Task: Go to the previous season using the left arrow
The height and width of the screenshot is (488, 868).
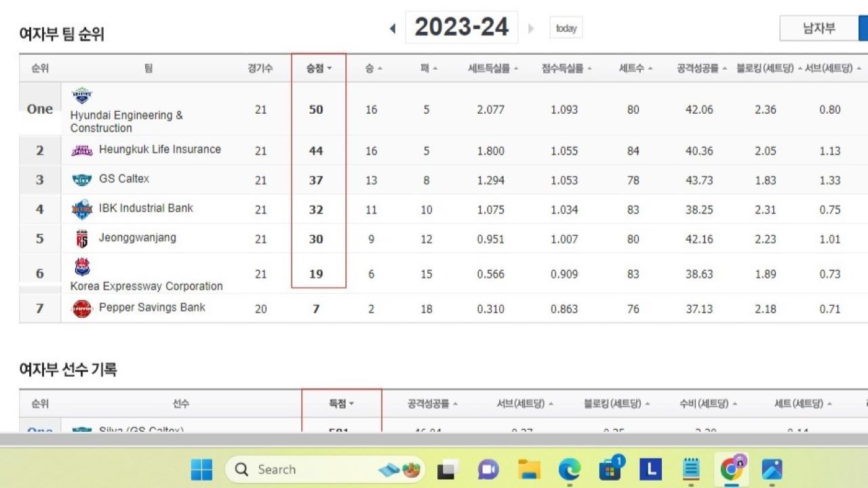Action: 393,28
